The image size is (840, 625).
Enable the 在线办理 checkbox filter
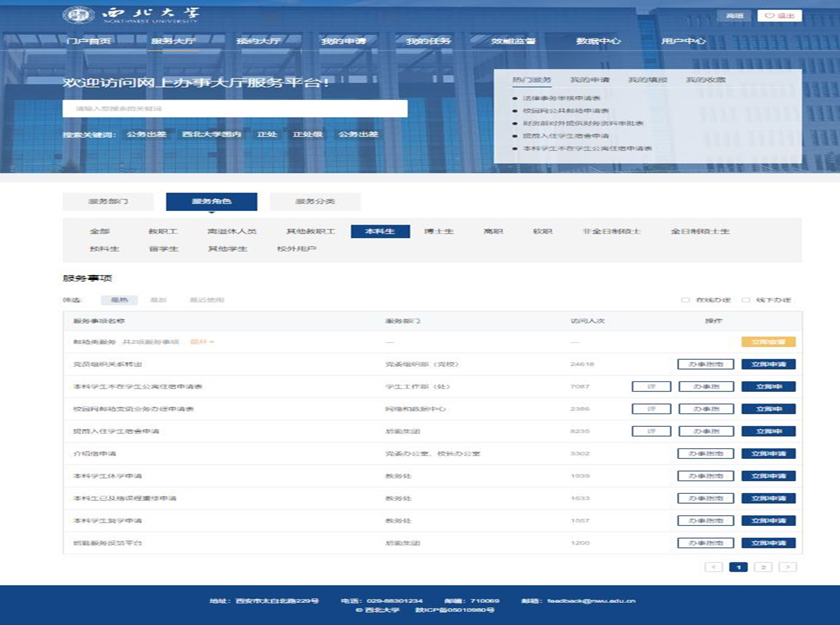coord(685,300)
